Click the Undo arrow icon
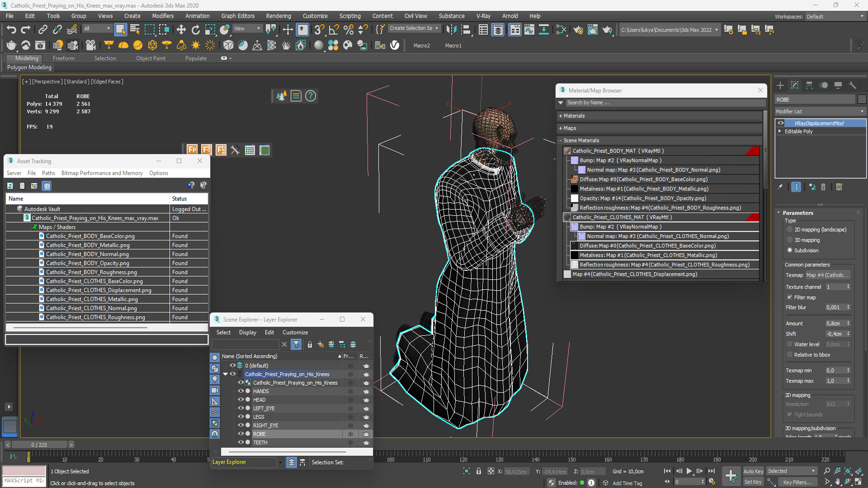This screenshot has height=488, width=868. pyautogui.click(x=11, y=30)
